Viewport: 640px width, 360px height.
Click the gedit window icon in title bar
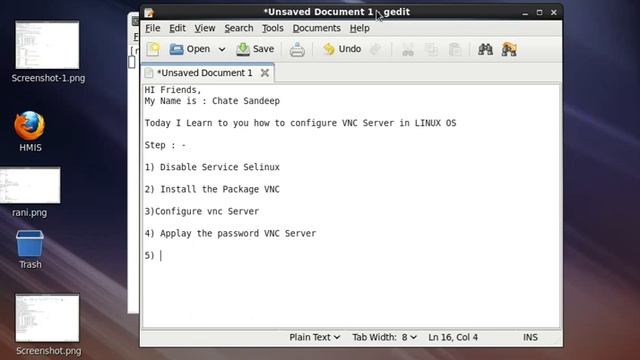tap(149, 13)
